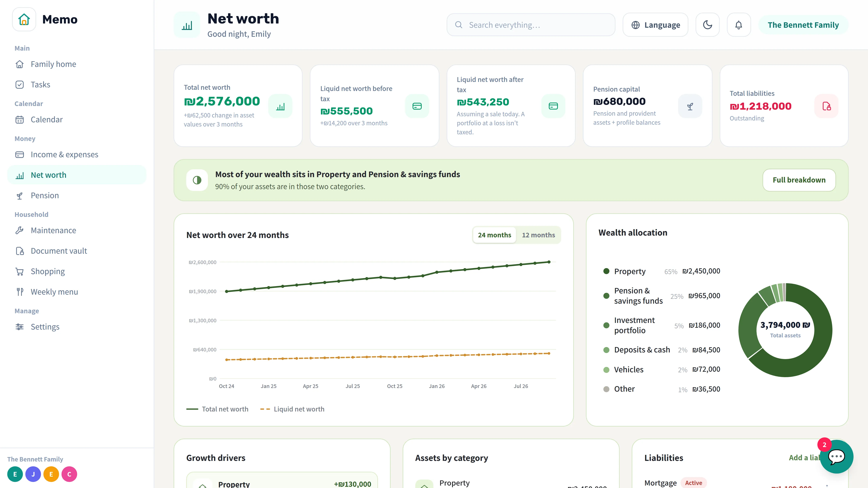This screenshot has width=868, height=488.
Task: Click the half-circle insight banner icon
Action: (x=197, y=180)
